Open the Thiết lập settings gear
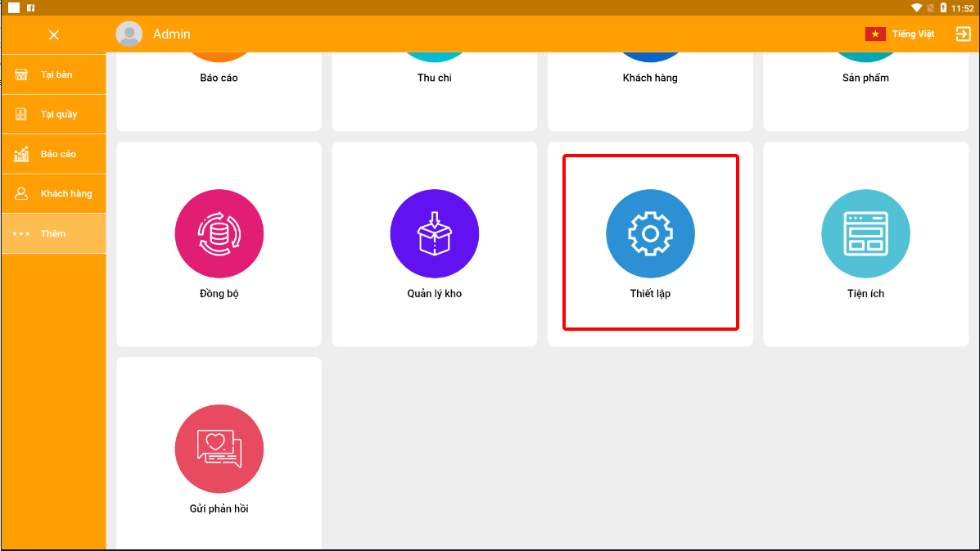The image size is (980, 551). point(650,234)
